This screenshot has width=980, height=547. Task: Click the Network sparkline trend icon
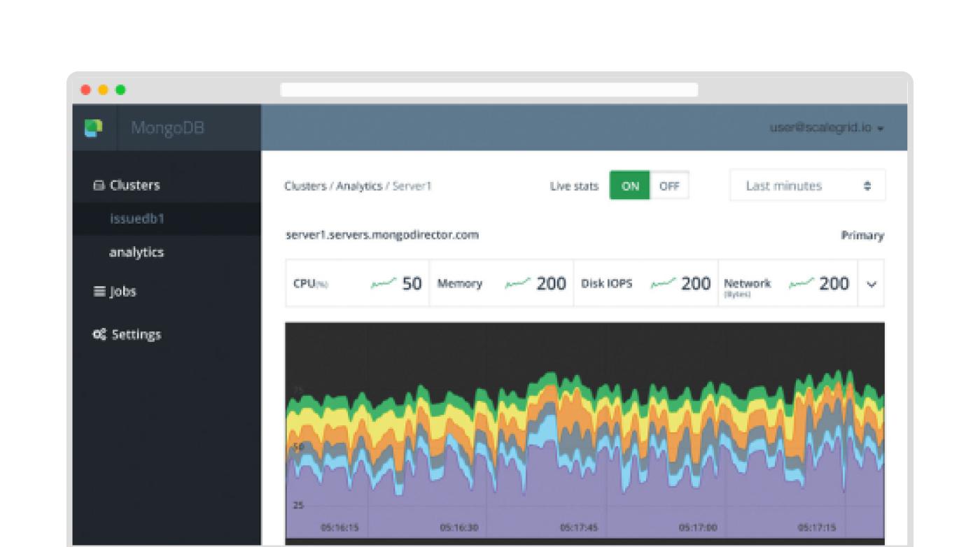pos(801,283)
